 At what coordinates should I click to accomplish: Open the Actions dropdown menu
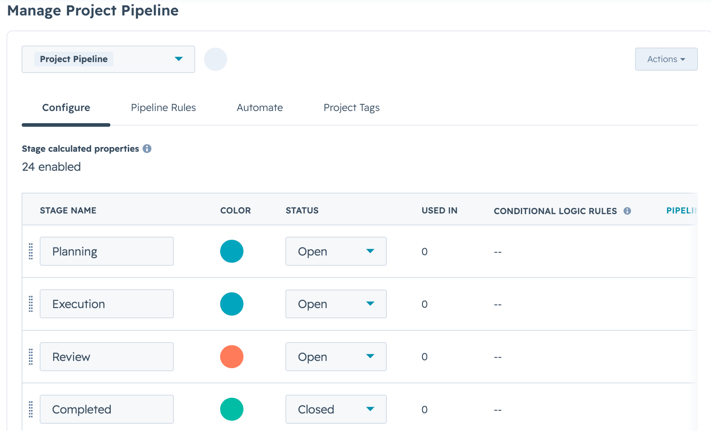pyautogui.click(x=666, y=59)
